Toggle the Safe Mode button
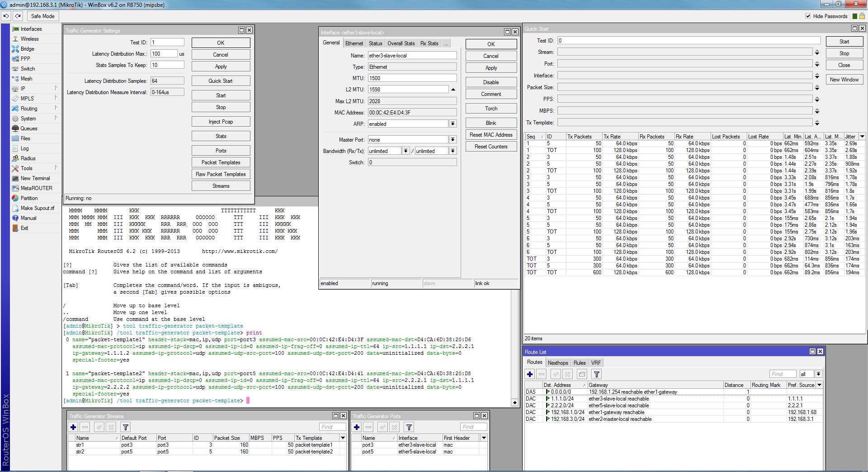868x472 pixels. [42, 16]
